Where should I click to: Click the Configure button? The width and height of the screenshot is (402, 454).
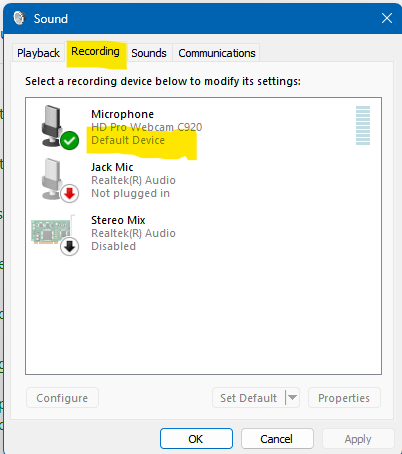tap(62, 397)
